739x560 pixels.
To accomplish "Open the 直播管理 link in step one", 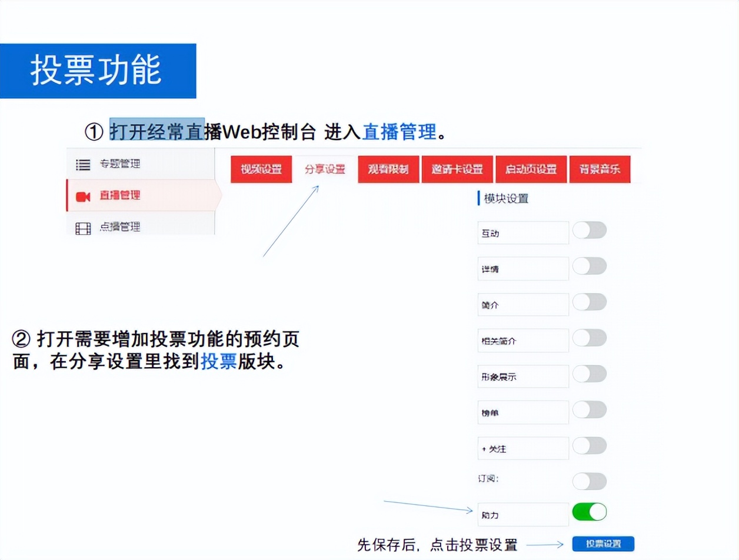I will [400, 132].
